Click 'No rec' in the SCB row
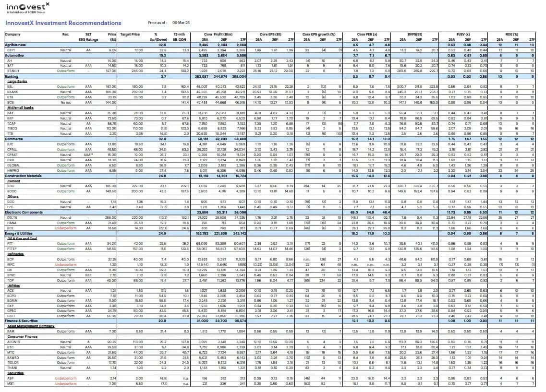The image size is (546, 392). point(65,102)
